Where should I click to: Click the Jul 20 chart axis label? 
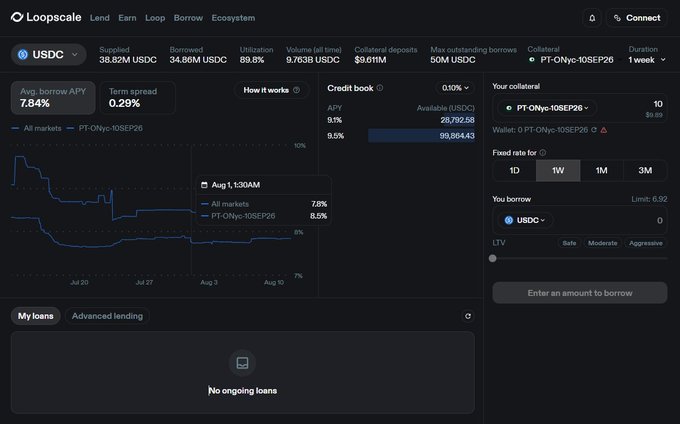tap(79, 282)
